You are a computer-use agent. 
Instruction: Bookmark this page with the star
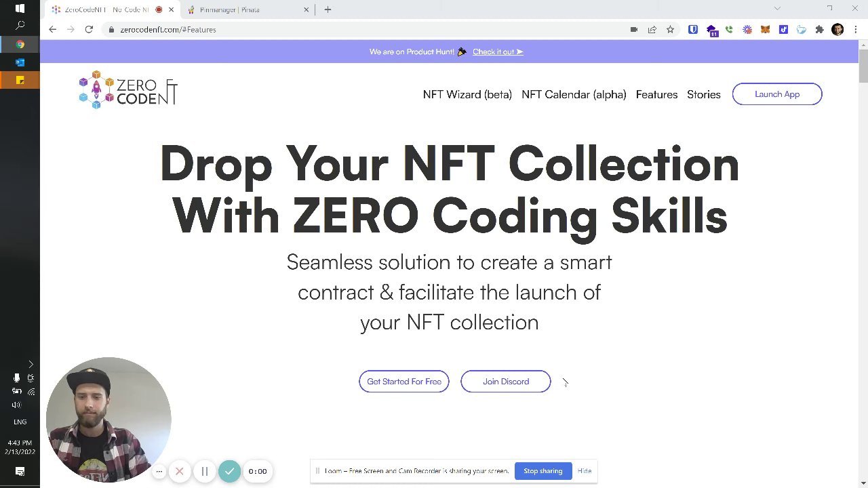670,29
